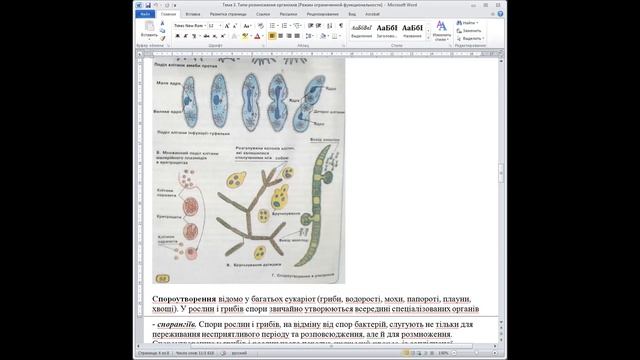Image resolution: width=640 pixels, height=360 pixels.
Task: Decrease font size with shrink icon
Action: coord(235,26)
